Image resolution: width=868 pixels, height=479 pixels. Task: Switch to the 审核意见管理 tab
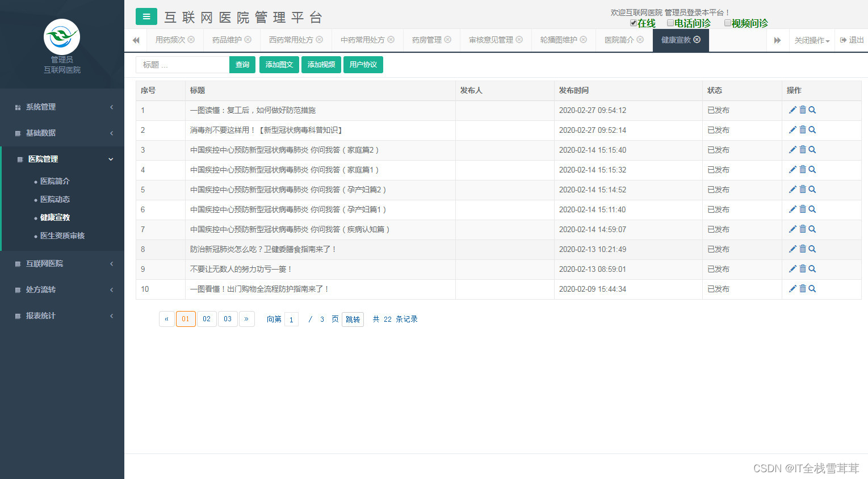(491, 40)
